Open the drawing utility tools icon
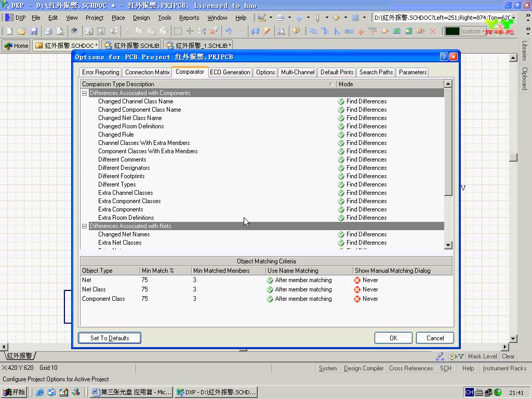The height and width of the screenshot is (399, 532). [x=262, y=18]
